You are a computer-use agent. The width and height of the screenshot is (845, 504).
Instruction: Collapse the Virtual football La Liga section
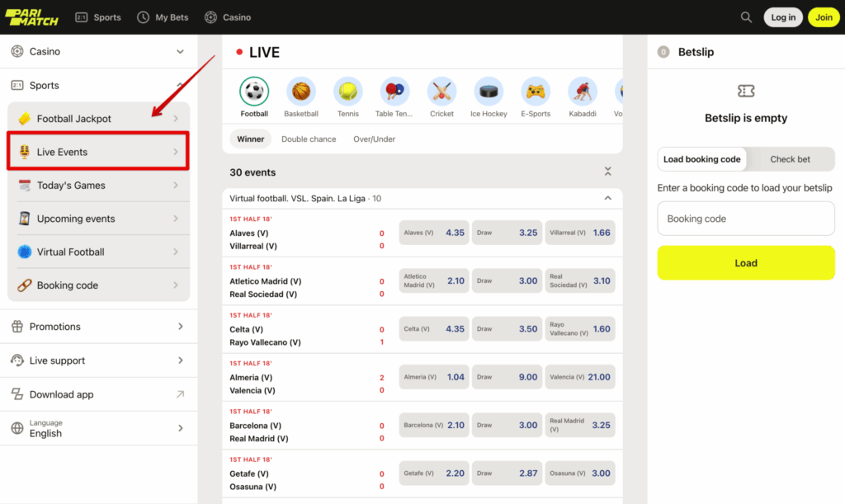607,198
